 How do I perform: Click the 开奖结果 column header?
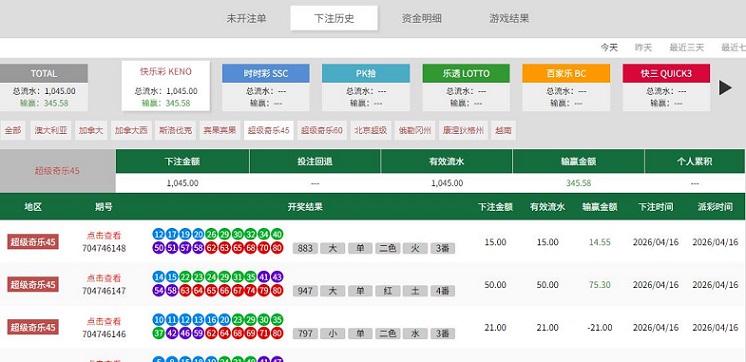[x=305, y=207]
